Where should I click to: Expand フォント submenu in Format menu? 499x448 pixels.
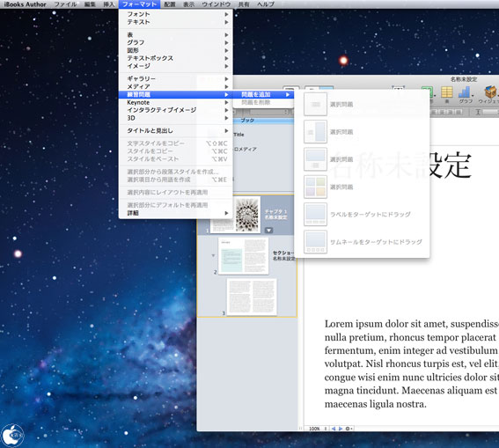click(176, 14)
